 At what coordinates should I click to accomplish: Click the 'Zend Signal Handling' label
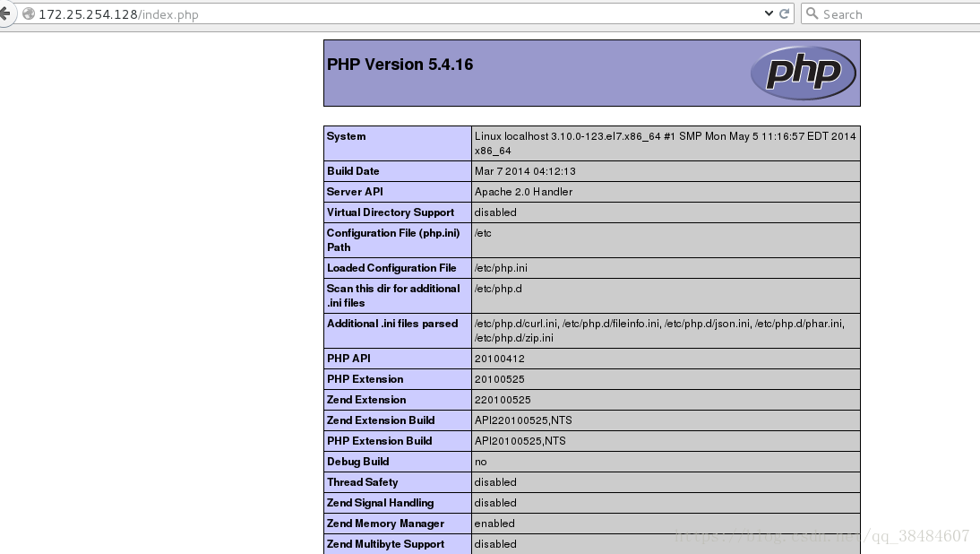[x=380, y=504]
